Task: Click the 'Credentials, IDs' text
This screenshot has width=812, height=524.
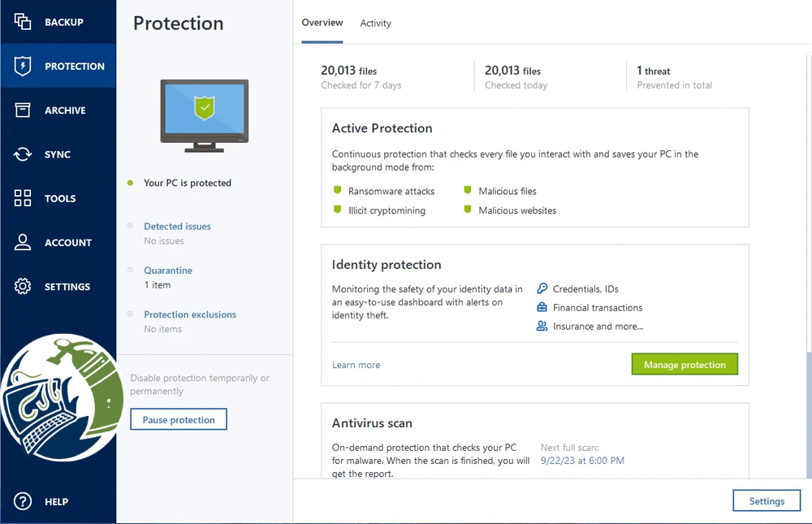Action: (x=585, y=289)
